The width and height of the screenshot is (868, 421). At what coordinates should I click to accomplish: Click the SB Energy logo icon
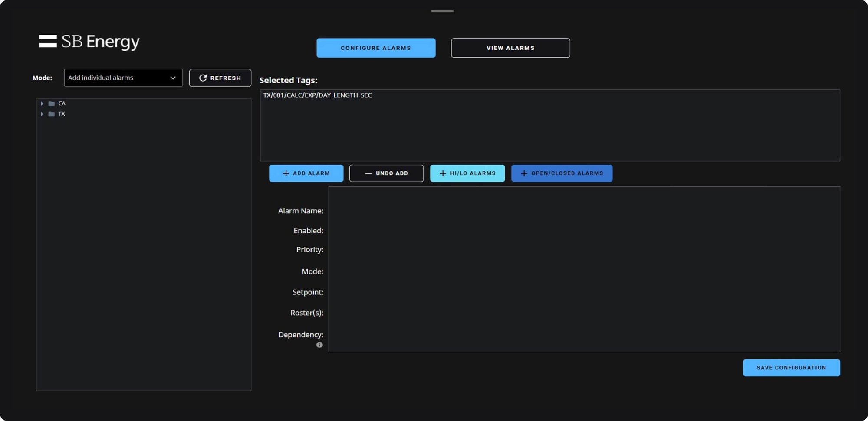(x=48, y=41)
